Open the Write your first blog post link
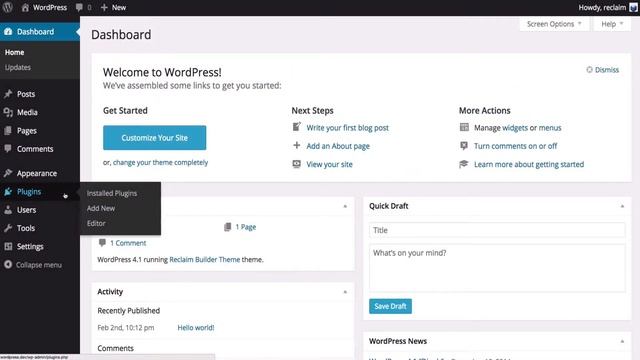640x360 pixels. point(347,128)
